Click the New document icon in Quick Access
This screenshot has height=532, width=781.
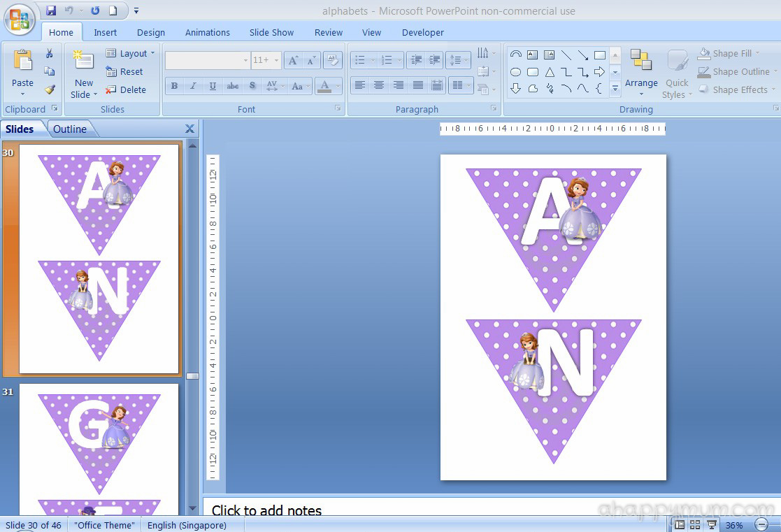pyautogui.click(x=113, y=10)
